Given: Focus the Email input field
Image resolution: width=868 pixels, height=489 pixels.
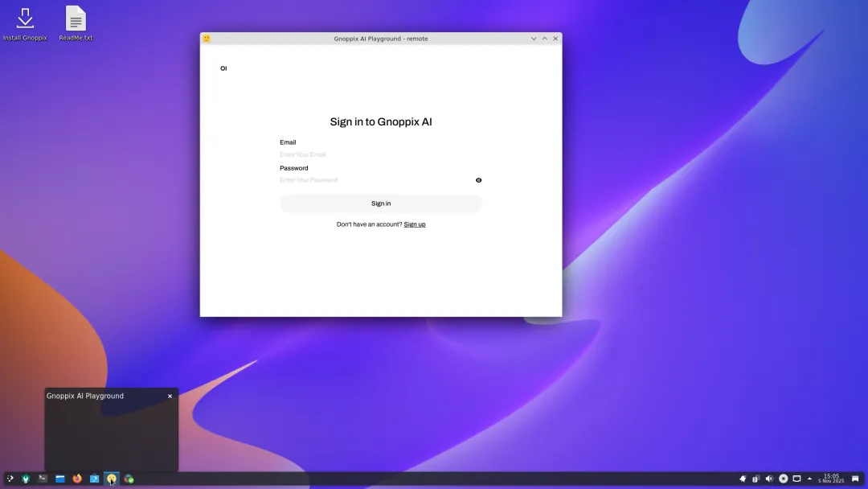Looking at the screenshot, I should (381, 154).
